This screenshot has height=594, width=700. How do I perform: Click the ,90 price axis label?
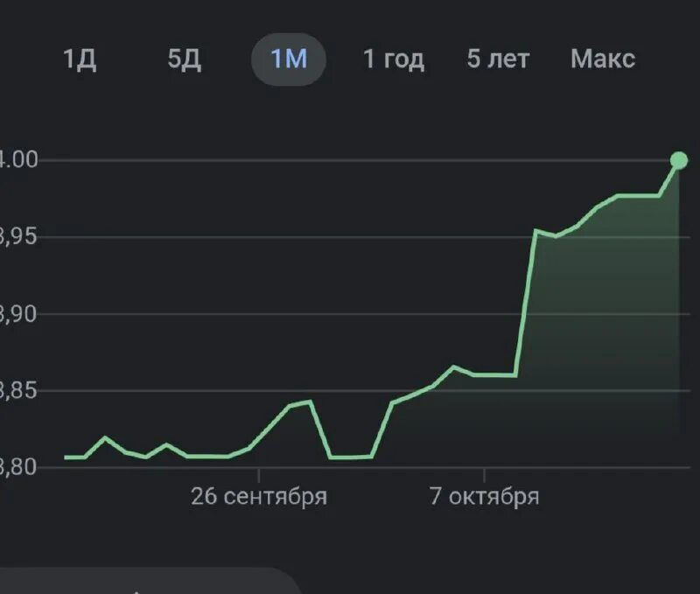pyautogui.click(x=17, y=314)
